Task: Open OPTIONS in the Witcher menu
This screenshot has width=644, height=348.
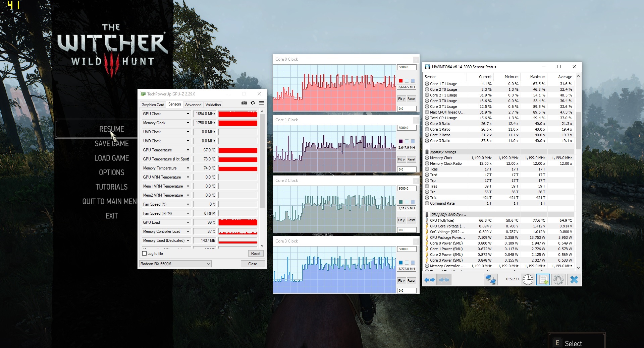Action: (112, 172)
